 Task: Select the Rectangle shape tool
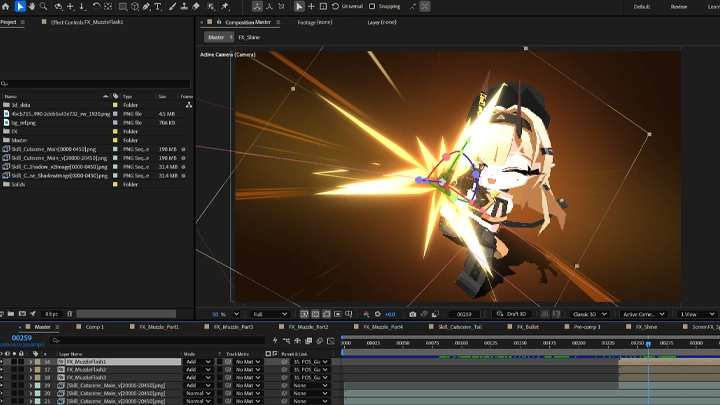point(123,6)
